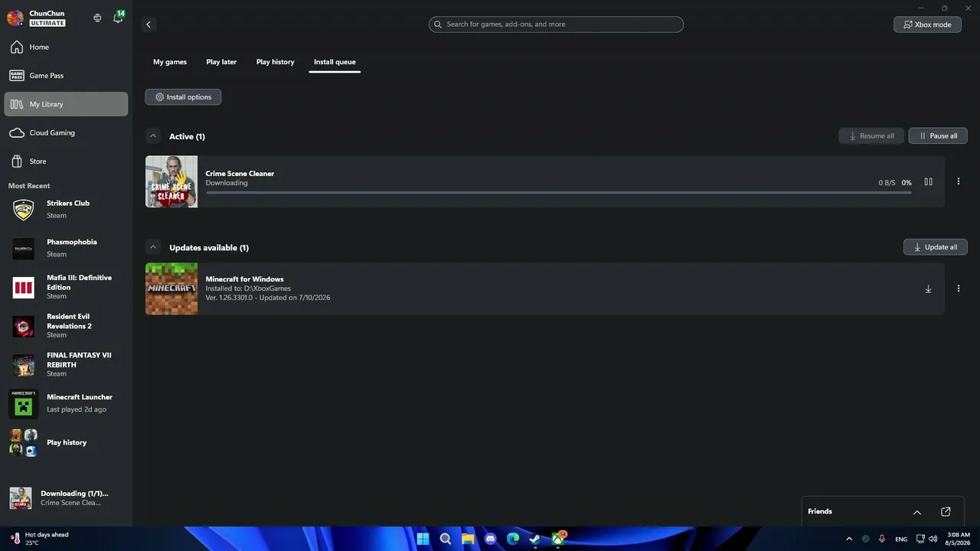Switch to Xbox mode
This screenshot has height=551, width=980.
pyautogui.click(x=927, y=24)
